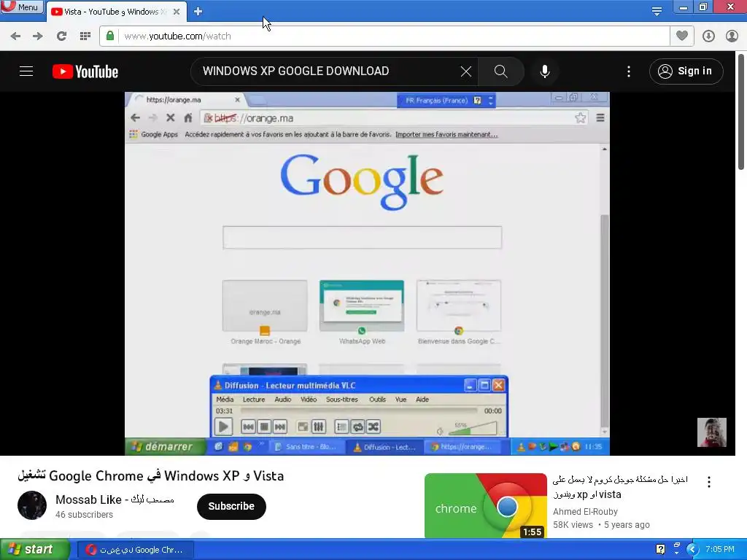The width and height of the screenshot is (747, 560).
Task: Click the 7:05 PM clock
Action: pyautogui.click(x=720, y=550)
